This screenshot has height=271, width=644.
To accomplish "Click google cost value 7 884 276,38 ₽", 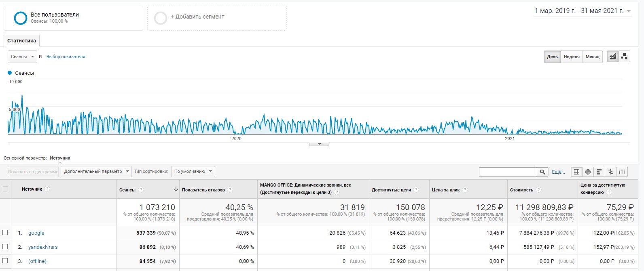I will pyautogui.click(x=536, y=233).
